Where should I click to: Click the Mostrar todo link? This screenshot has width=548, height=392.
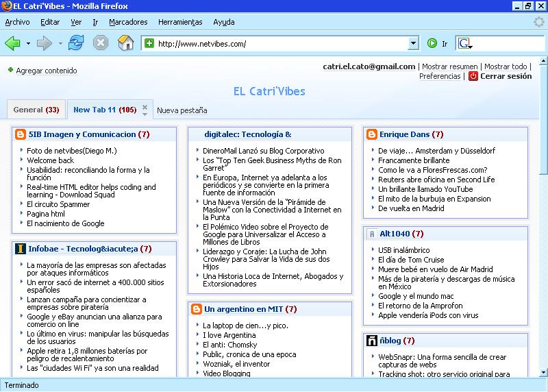pyautogui.click(x=506, y=66)
